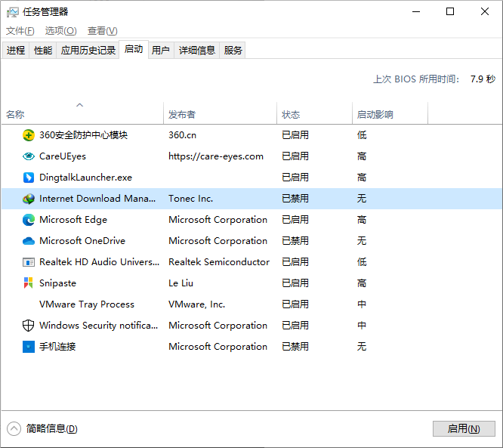
Task: Select the 360安全防护中心模块 row name
Action: tap(83, 135)
